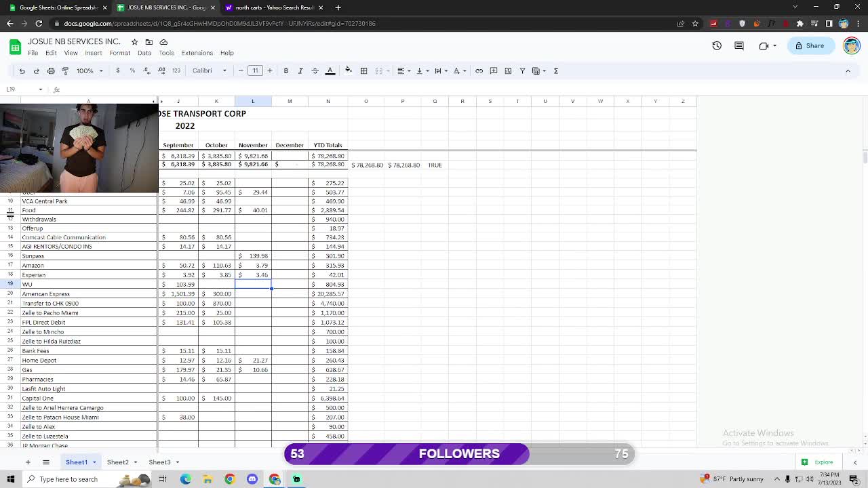This screenshot has height=488, width=868.
Task: Open the Extensions menu
Action: coord(197,53)
